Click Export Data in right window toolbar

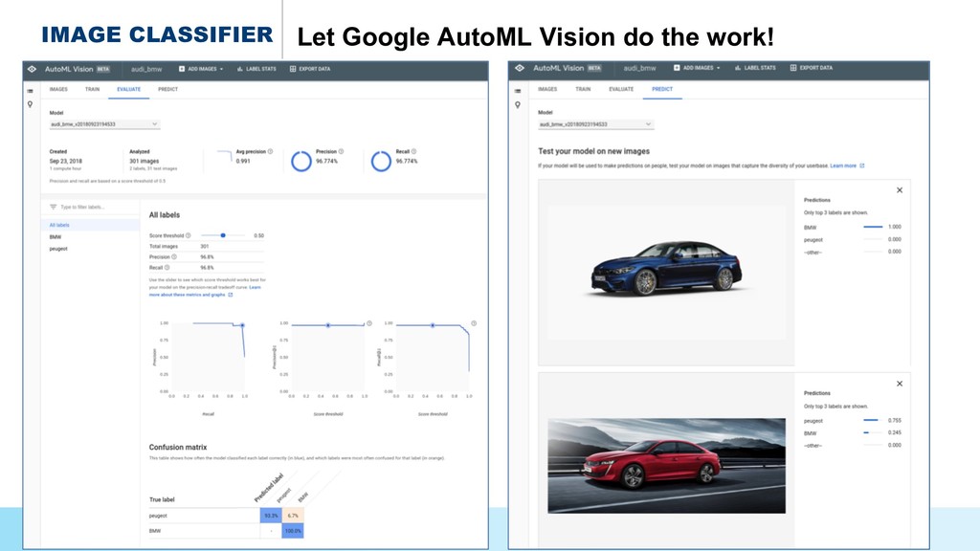coord(812,68)
